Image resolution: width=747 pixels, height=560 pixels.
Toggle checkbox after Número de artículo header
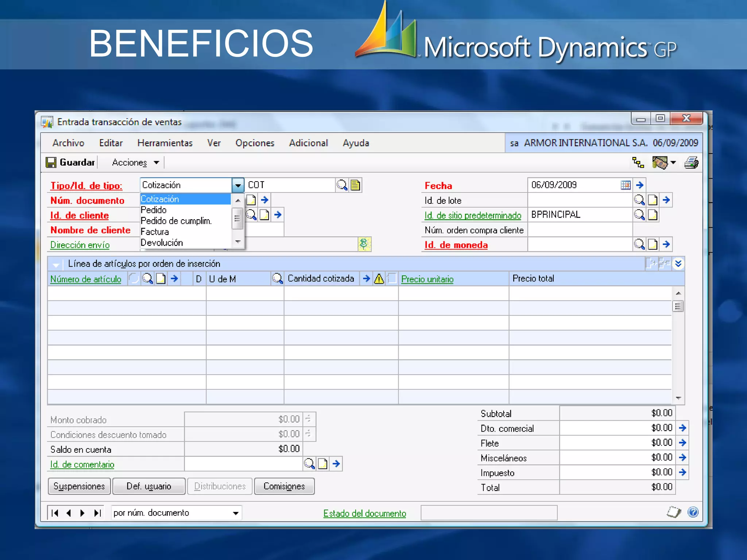134,279
